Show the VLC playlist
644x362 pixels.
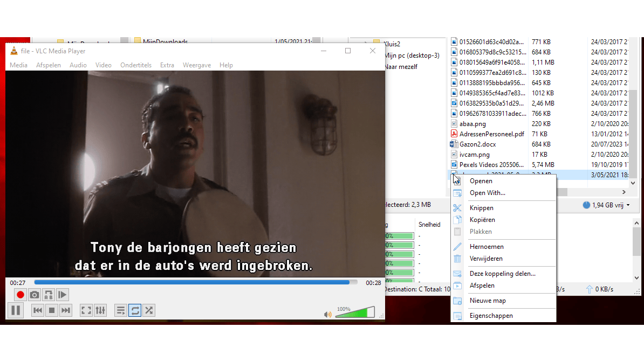[120, 310]
